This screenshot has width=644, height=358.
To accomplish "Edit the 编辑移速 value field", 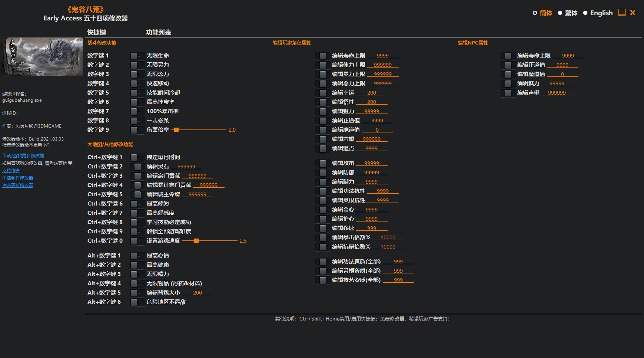I will [372, 228].
